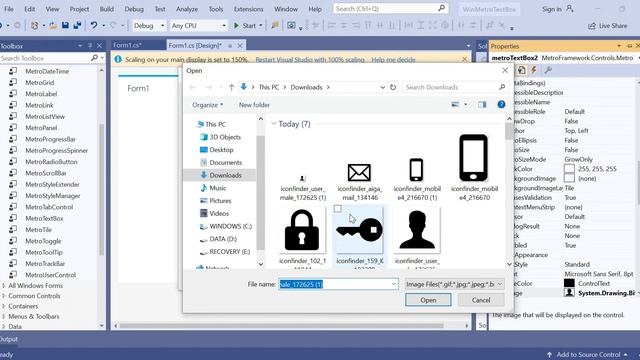Click the File name input field
Screen dimensions: 640x360
[338, 284]
